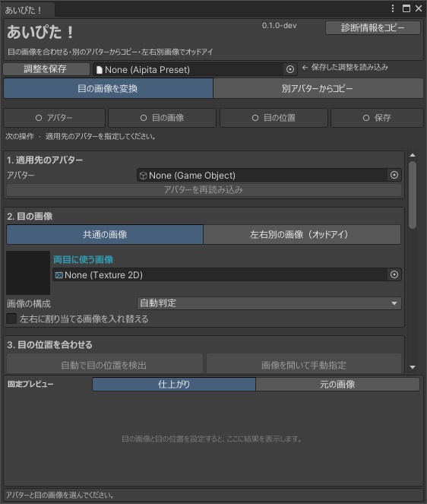Click the status text アバターと目の画像を選んでください。

click(61, 495)
